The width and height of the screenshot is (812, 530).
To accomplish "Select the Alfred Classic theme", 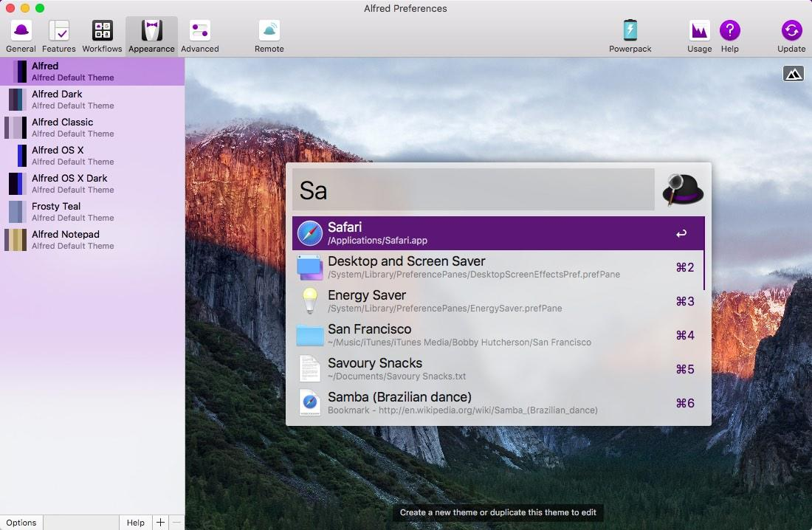I will coord(92,128).
